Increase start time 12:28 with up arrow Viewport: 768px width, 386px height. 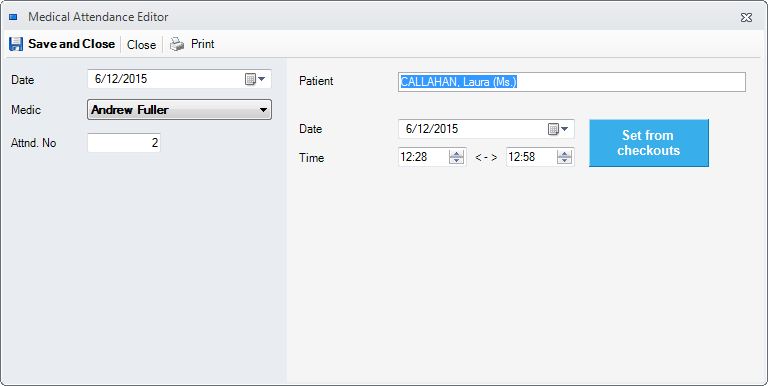456,153
